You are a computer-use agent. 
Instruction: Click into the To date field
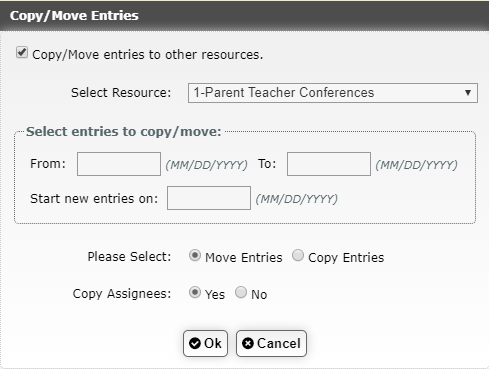pos(329,164)
